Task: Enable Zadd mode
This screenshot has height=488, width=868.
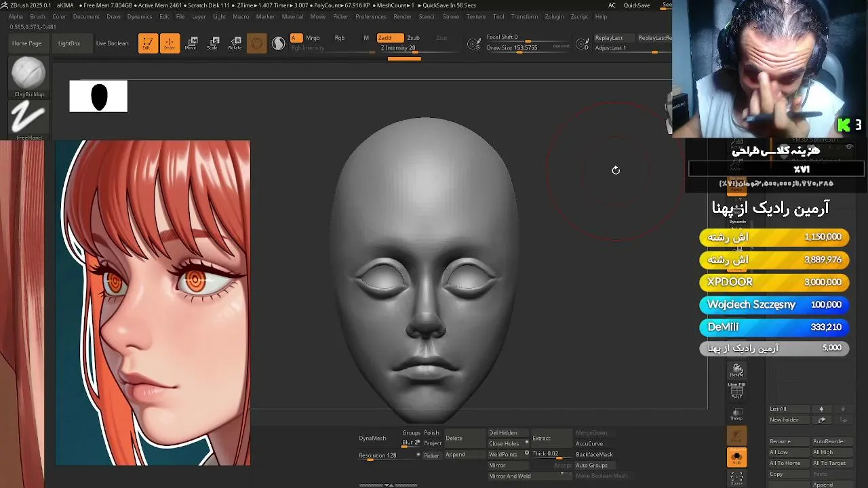Action: click(390, 38)
